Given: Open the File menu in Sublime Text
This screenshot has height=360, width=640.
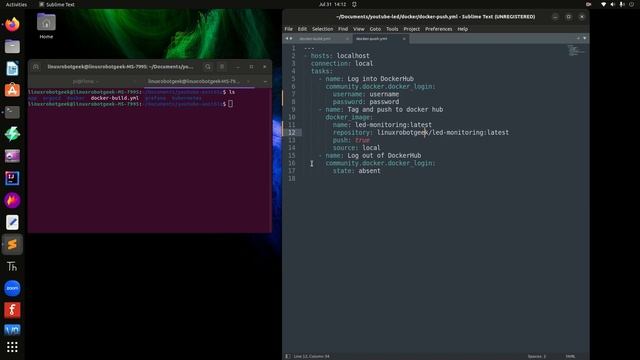Looking at the screenshot, I should (x=289, y=29).
